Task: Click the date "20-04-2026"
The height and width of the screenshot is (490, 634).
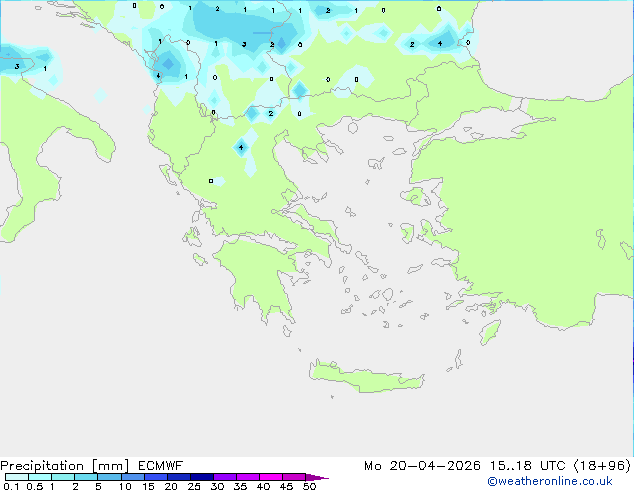Action: click(x=435, y=466)
